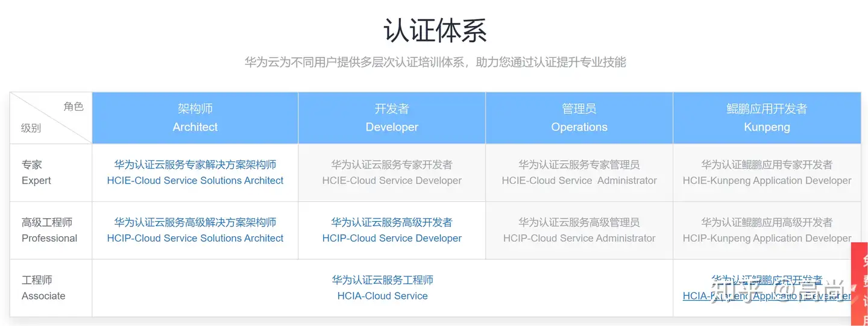Click the 开发者 Developer column header
Screen dimensions: 868x326
tap(392, 118)
